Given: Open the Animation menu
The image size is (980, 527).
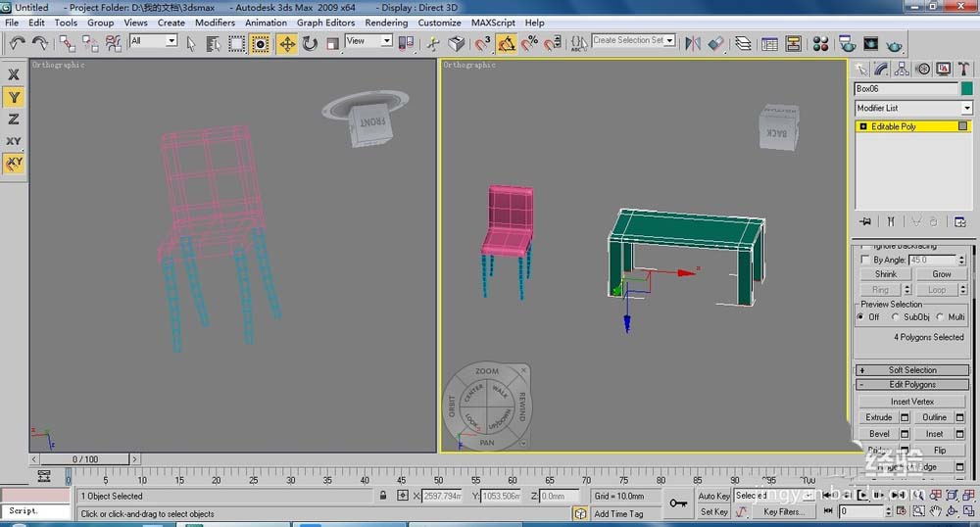Looking at the screenshot, I should click(x=266, y=23).
